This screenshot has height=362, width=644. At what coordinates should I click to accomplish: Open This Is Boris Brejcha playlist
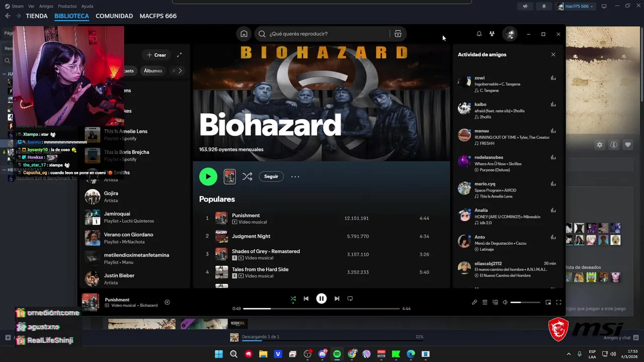point(136,155)
